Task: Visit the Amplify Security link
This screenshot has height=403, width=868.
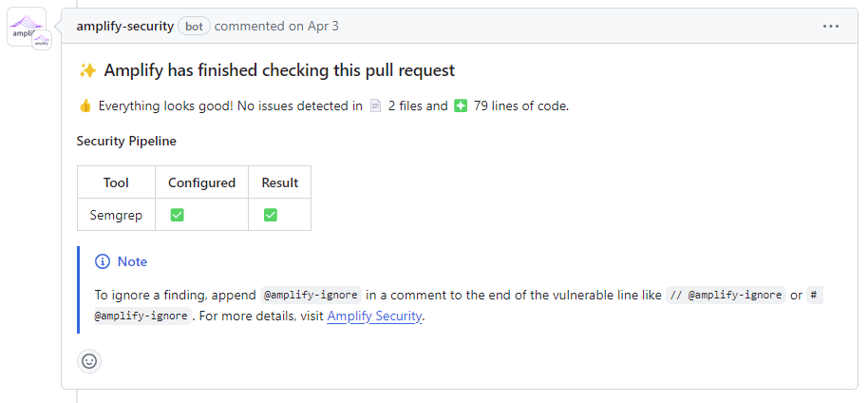Action: pyautogui.click(x=374, y=317)
